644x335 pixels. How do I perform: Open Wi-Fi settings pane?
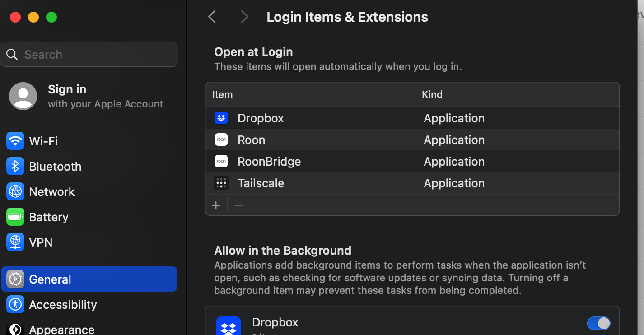pos(89,141)
